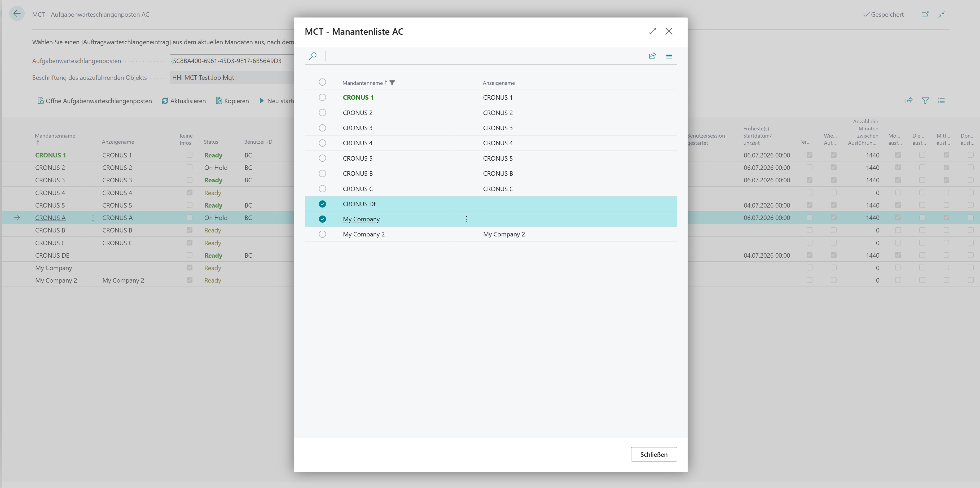Toggle Keine Infos checkbox for CRONUS 1

[x=190, y=155]
